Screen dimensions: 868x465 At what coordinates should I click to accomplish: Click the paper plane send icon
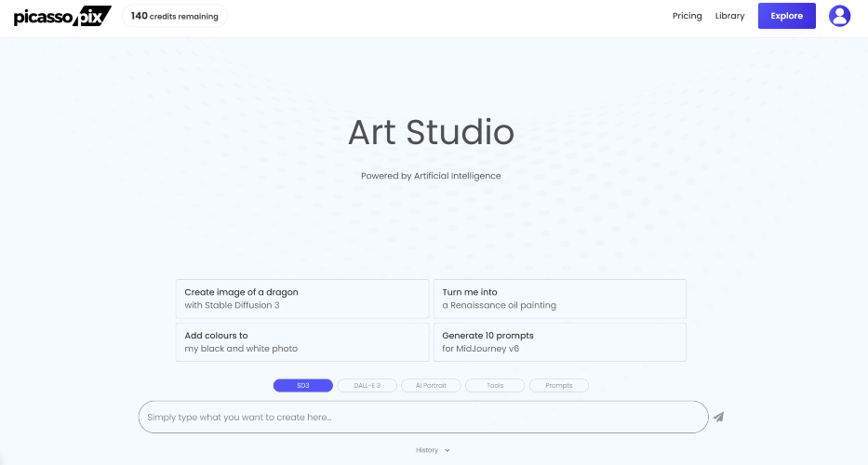pyautogui.click(x=718, y=417)
